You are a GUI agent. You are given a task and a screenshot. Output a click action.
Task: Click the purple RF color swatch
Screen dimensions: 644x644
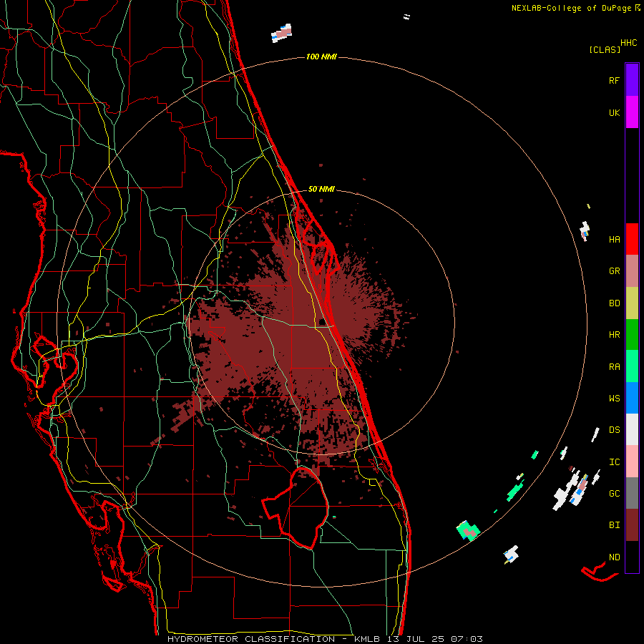pyautogui.click(x=632, y=79)
